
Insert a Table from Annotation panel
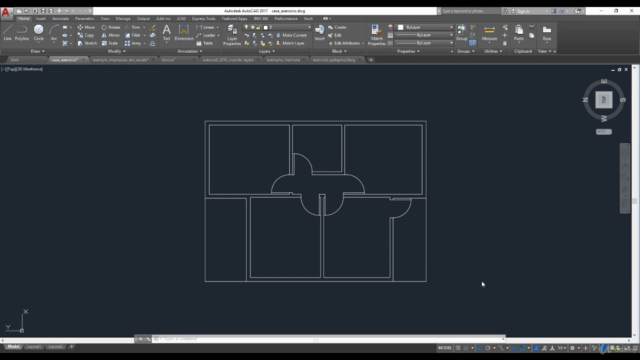click(204, 43)
